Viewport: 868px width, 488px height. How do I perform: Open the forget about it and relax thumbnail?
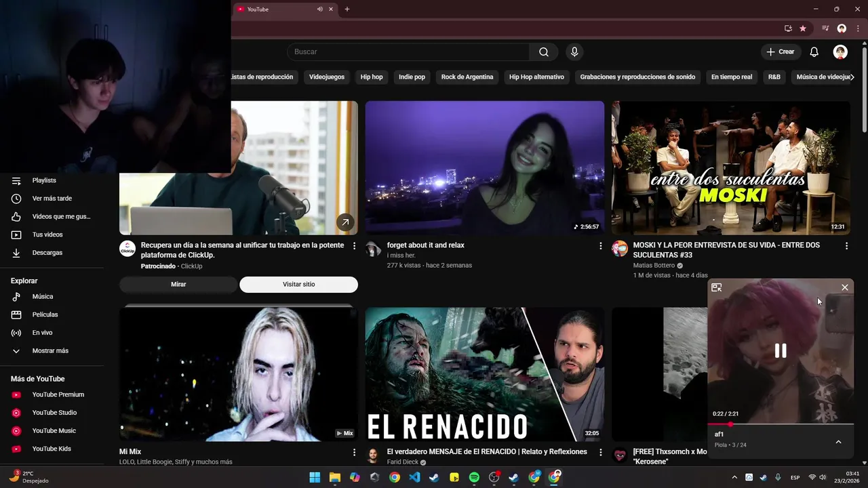(485, 168)
